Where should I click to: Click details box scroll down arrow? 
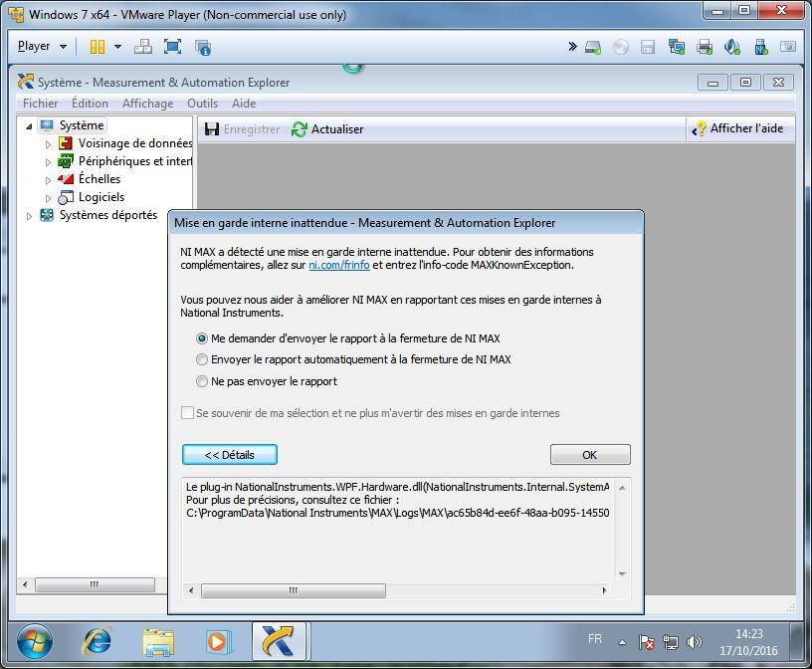click(622, 573)
